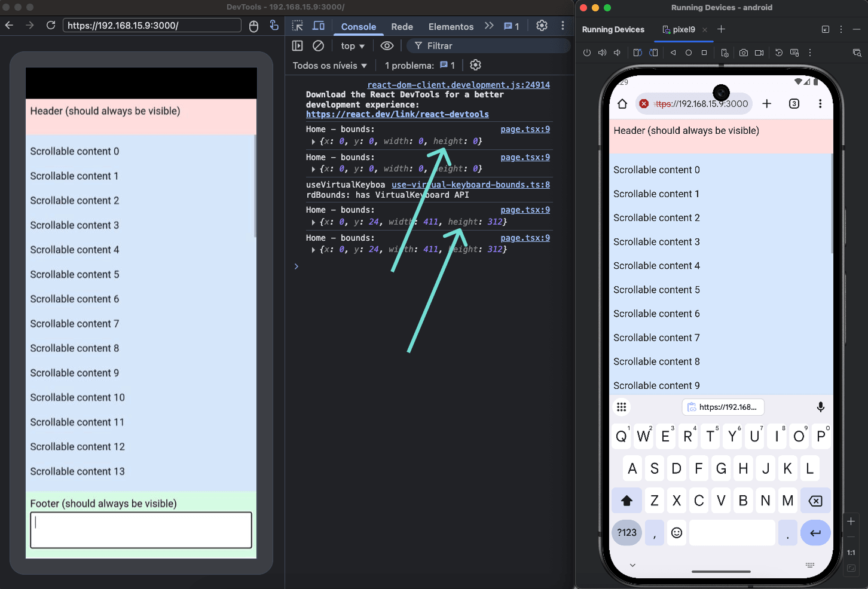Create live expression with eye icon
The width and height of the screenshot is (868, 589).
[387, 46]
